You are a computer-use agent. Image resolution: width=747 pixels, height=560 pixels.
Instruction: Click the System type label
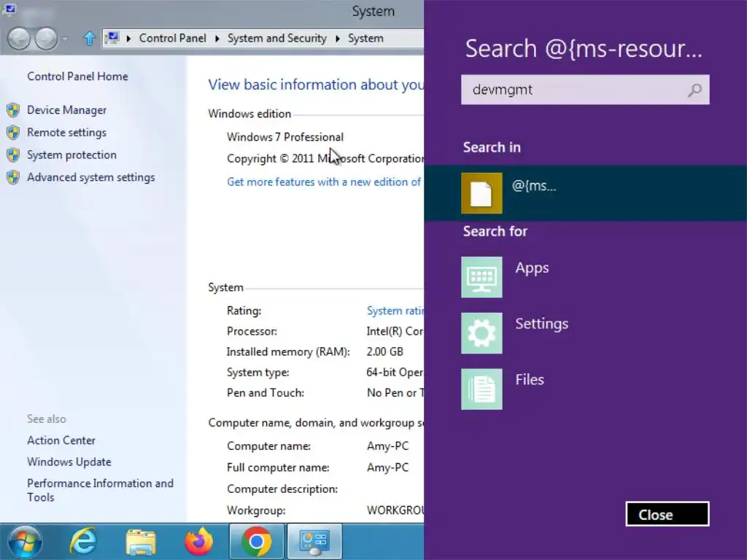coord(258,373)
